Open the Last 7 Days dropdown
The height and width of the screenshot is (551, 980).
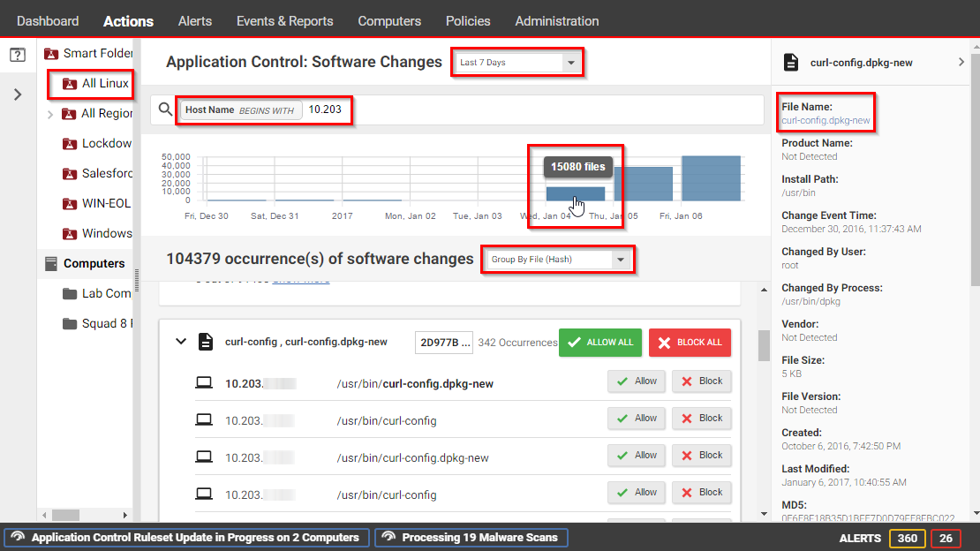[x=516, y=63]
